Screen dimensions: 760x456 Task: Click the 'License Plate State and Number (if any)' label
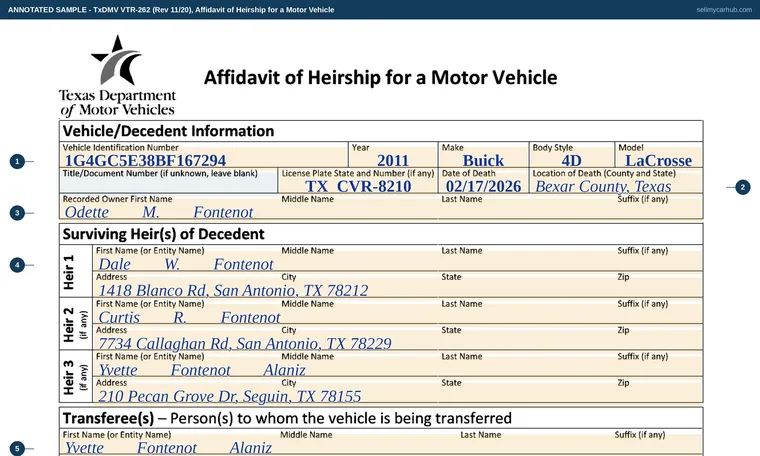click(358, 173)
